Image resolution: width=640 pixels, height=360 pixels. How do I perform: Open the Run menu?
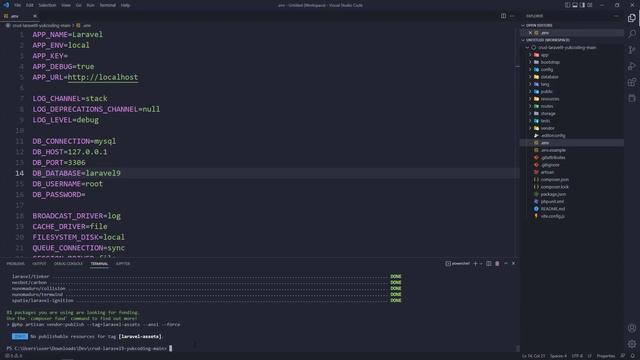pos(91,5)
